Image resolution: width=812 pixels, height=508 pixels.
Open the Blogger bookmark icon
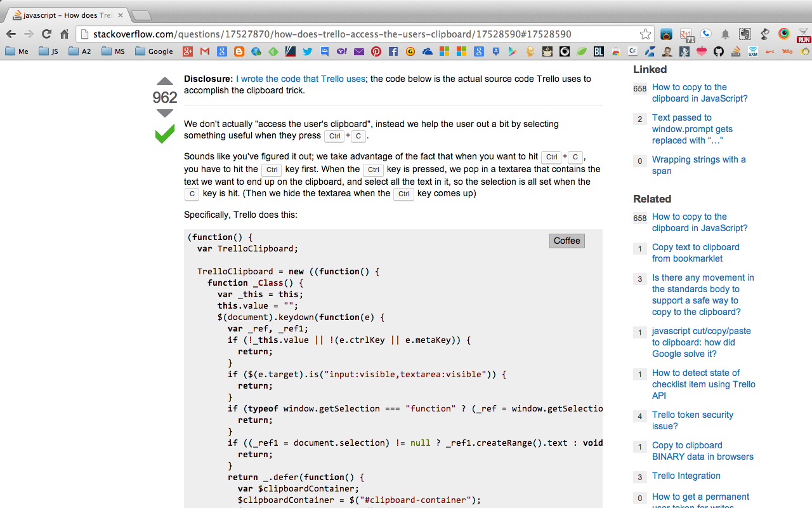(239, 51)
